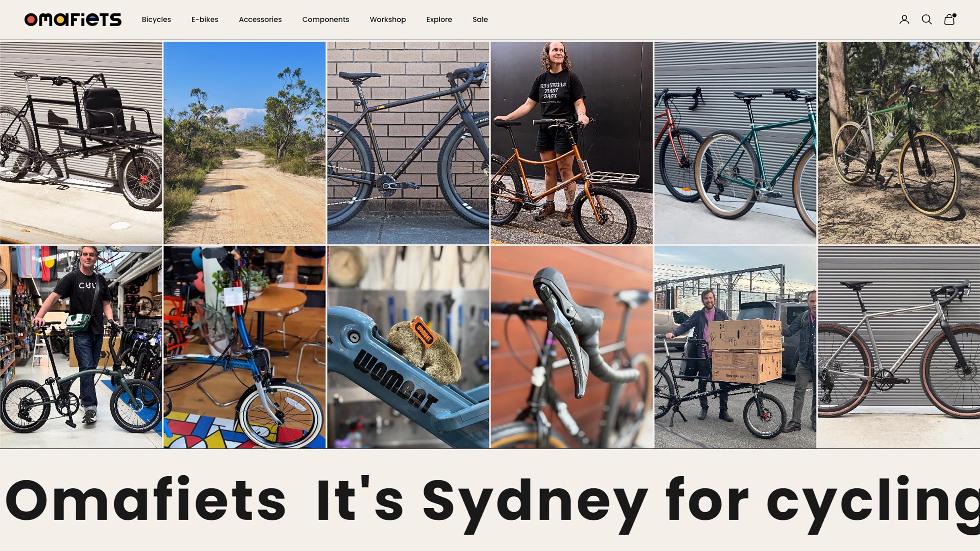The image size is (980, 551).
Task: Open the Bicycles menu
Action: coord(156,20)
